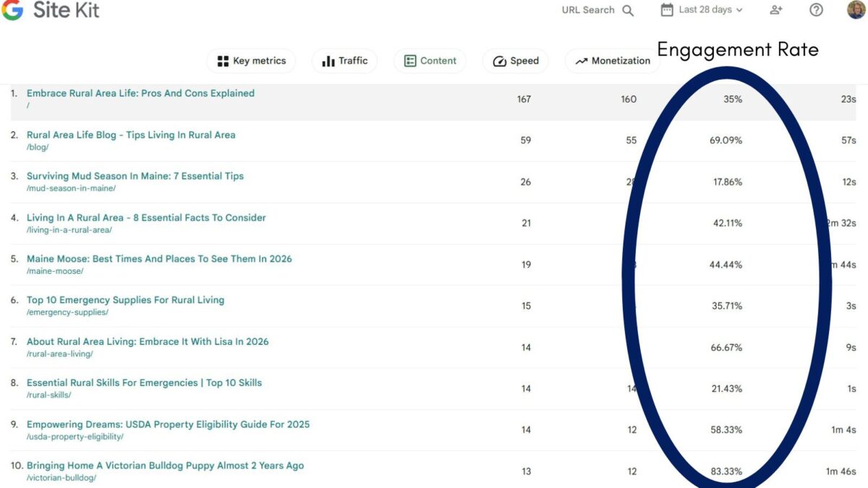Click the Google Site Kit logo
This screenshot has width=868, height=488.
tap(51, 10)
